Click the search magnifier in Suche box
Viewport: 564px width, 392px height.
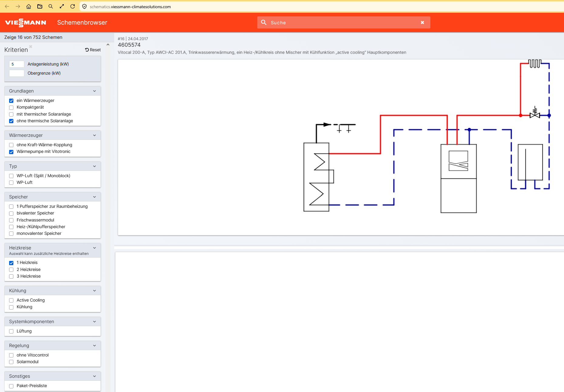[x=264, y=22]
